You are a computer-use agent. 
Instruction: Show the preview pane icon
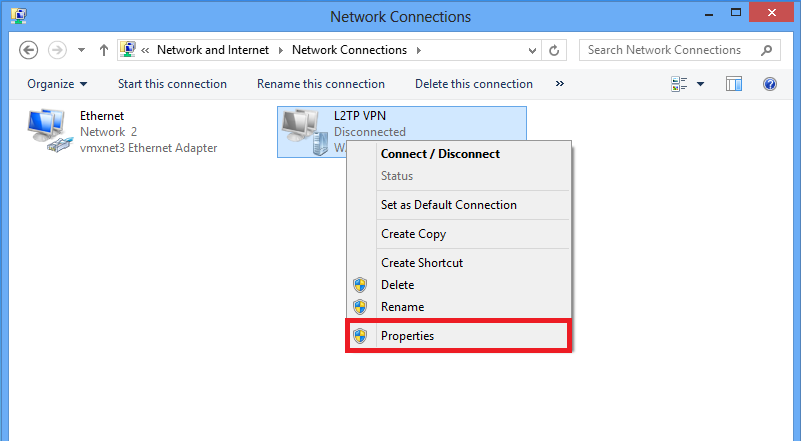(x=734, y=84)
